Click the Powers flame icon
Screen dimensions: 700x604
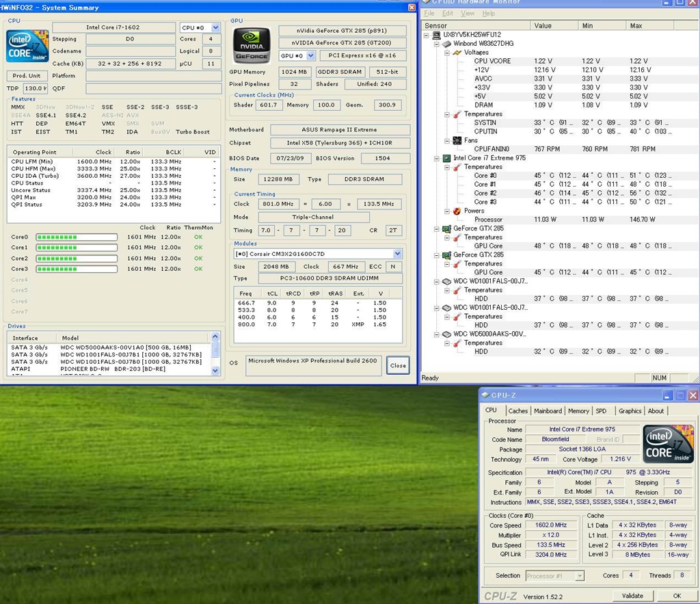457,211
